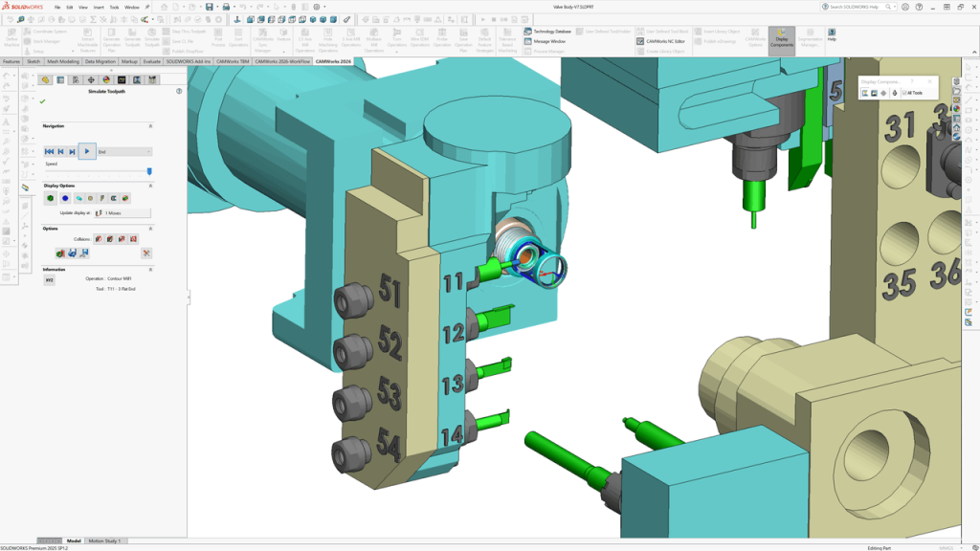Open the Insert menu
This screenshot has width=980, height=551.
point(98,7)
